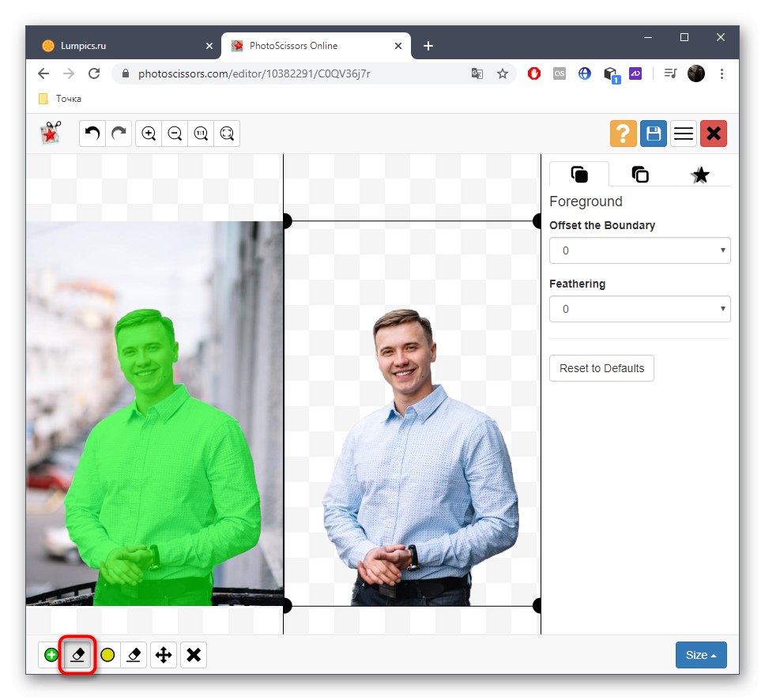Click the purple extension icon
Screen dimensions: 765x700
[635, 73]
